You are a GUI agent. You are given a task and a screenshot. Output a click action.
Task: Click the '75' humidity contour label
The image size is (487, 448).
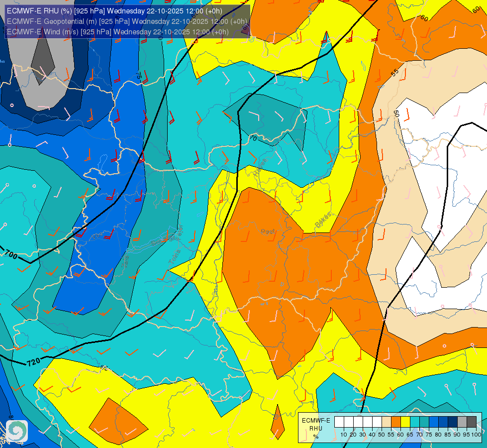[139, 77]
